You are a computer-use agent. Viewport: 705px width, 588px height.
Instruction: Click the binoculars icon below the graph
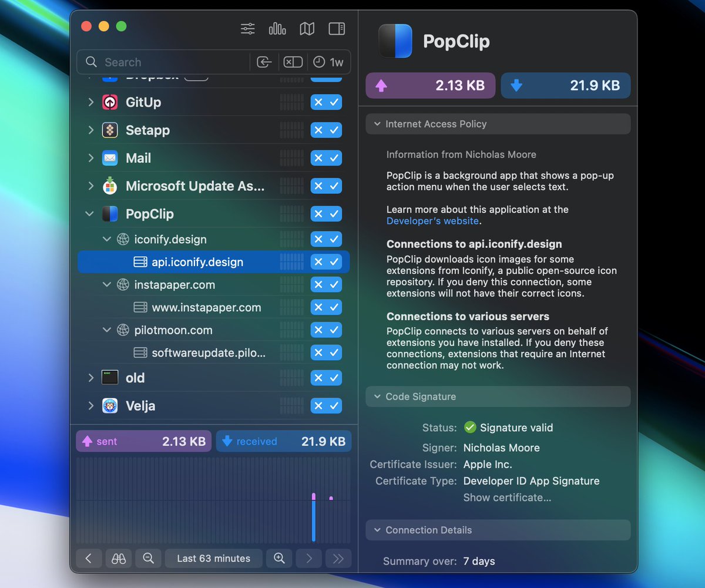[x=119, y=559]
